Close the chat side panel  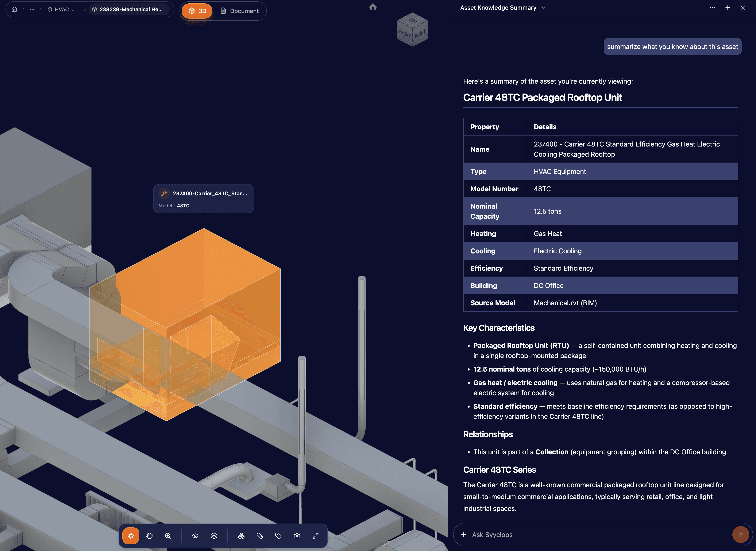[x=743, y=8]
